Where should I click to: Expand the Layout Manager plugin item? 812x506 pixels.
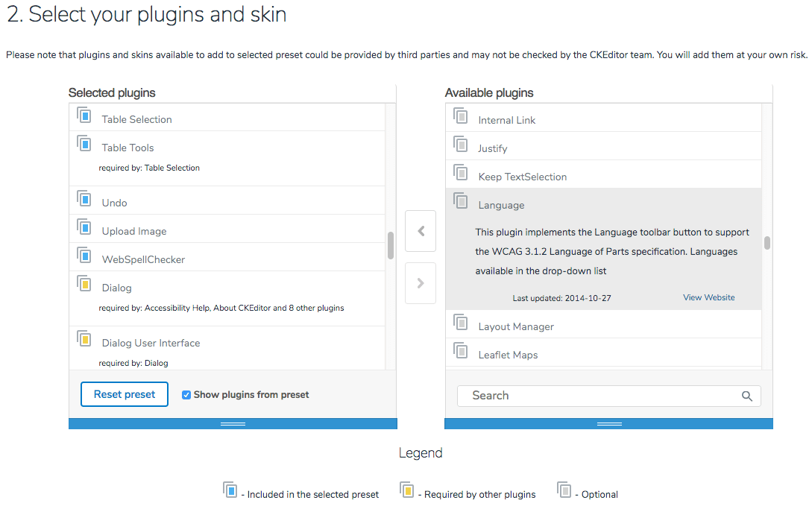click(x=516, y=326)
